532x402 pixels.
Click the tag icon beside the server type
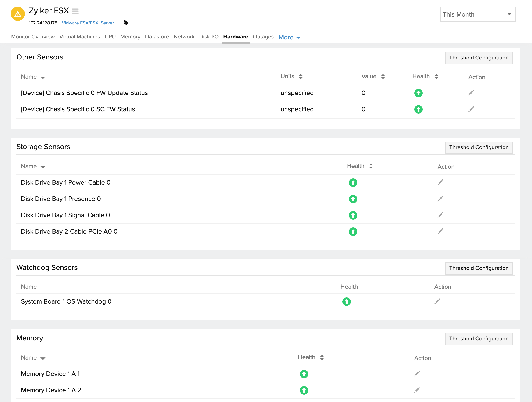coord(126,23)
